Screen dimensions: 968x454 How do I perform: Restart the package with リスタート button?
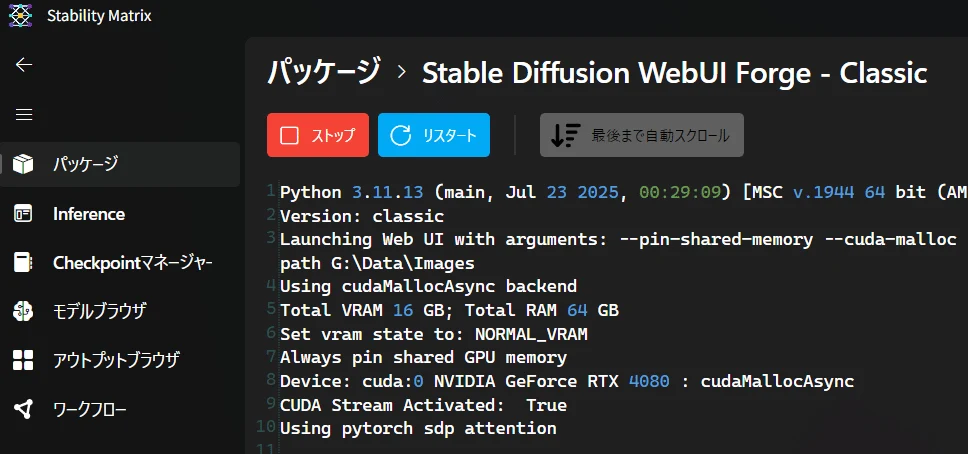[434, 135]
